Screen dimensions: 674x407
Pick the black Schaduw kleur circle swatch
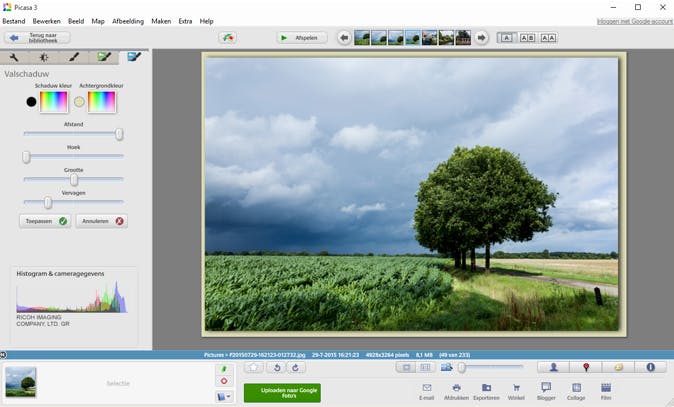point(31,102)
